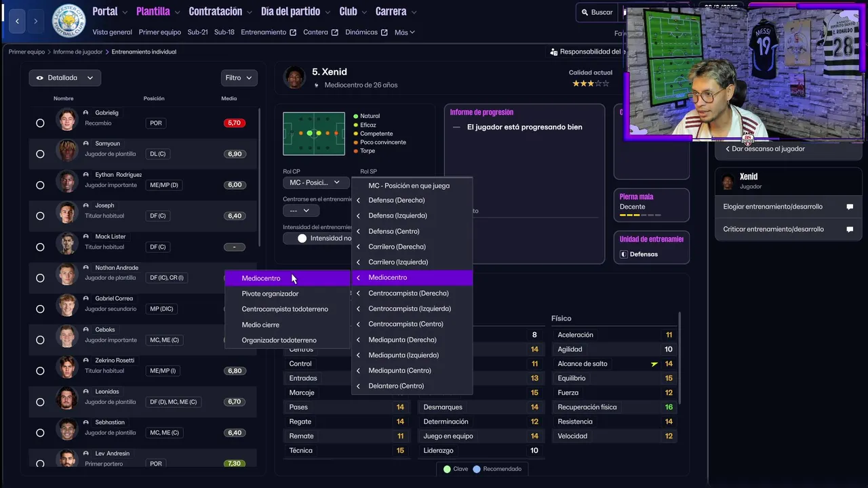Viewport: 868px width, 488px height.
Task: Expand Delantero (Centro) submenu
Action: pos(412,386)
